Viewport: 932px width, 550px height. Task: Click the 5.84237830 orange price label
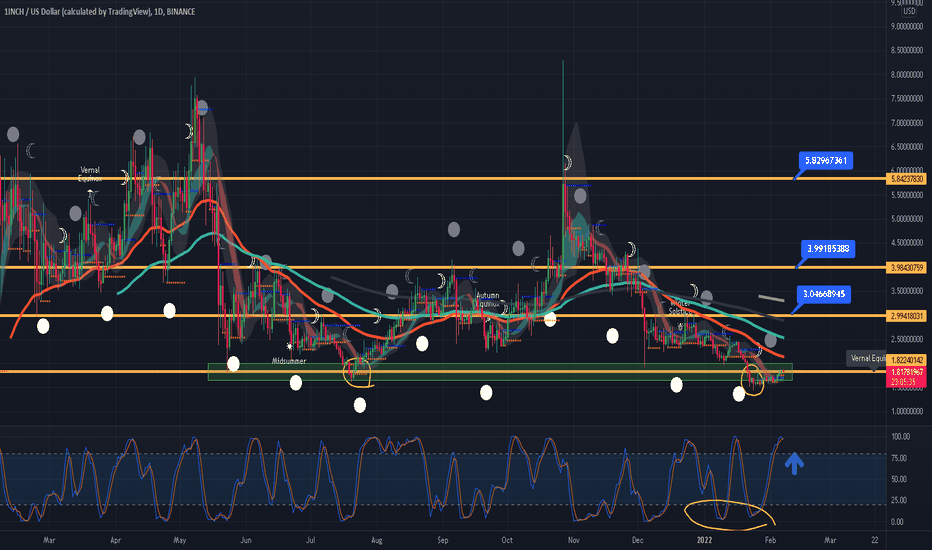908,178
